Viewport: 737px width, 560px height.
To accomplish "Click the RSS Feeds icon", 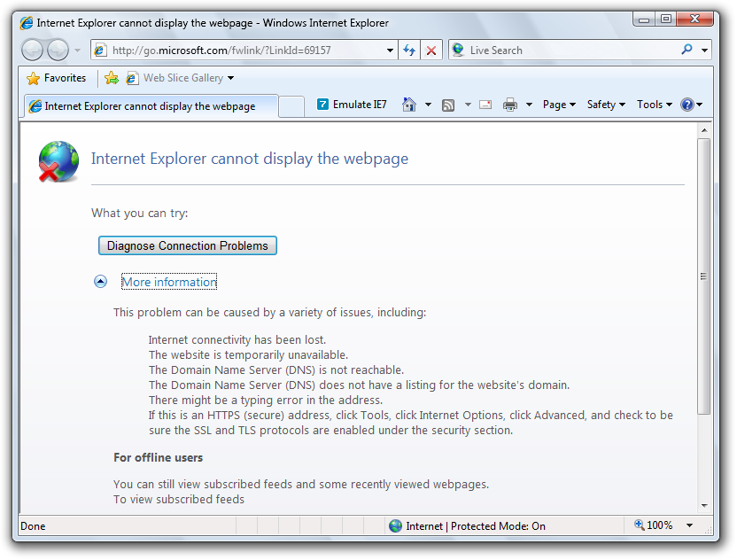I will tap(448, 105).
